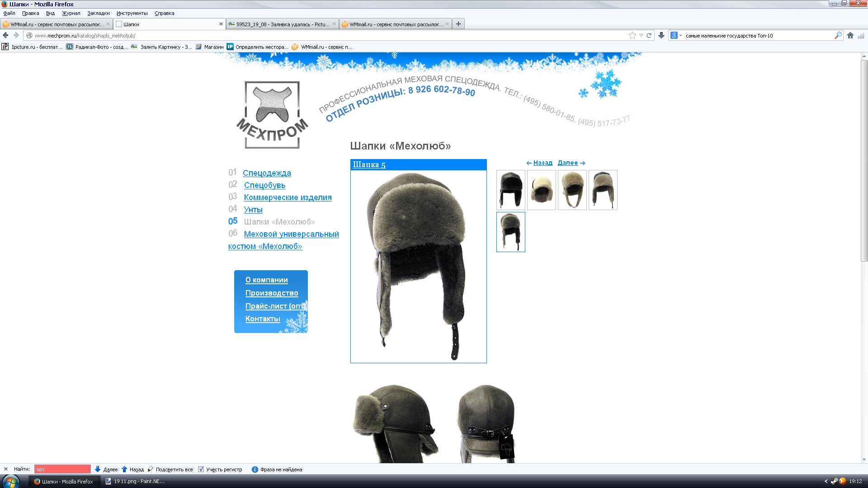Screen dimensions: 868x488
Task: Click the Шапка 5 title link
Action: [369, 164]
